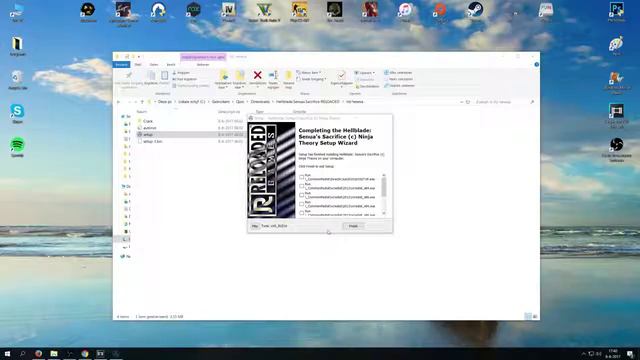Open the Counter-Strike desktop shortcut
Viewport: 640px width, 360px height.
click(x=300, y=11)
